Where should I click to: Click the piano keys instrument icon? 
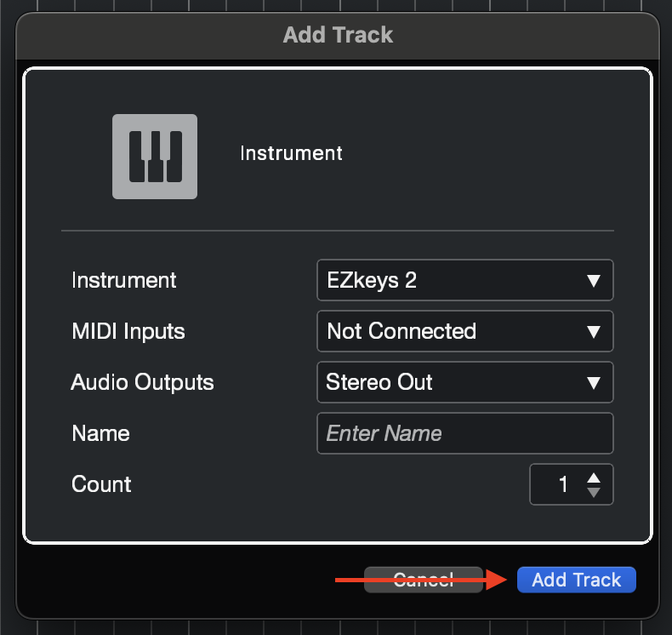[155, 157]
